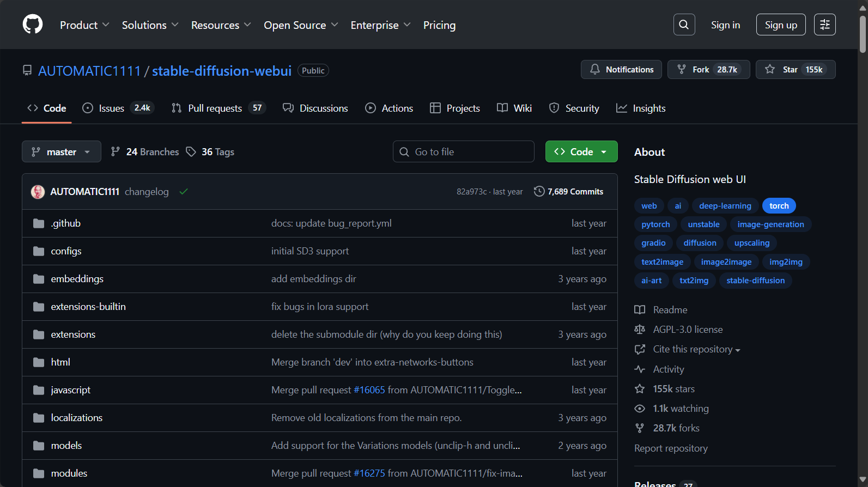Click the .github folder icon
The height and width of the screenshot is (487, 868).
point(39,223)
